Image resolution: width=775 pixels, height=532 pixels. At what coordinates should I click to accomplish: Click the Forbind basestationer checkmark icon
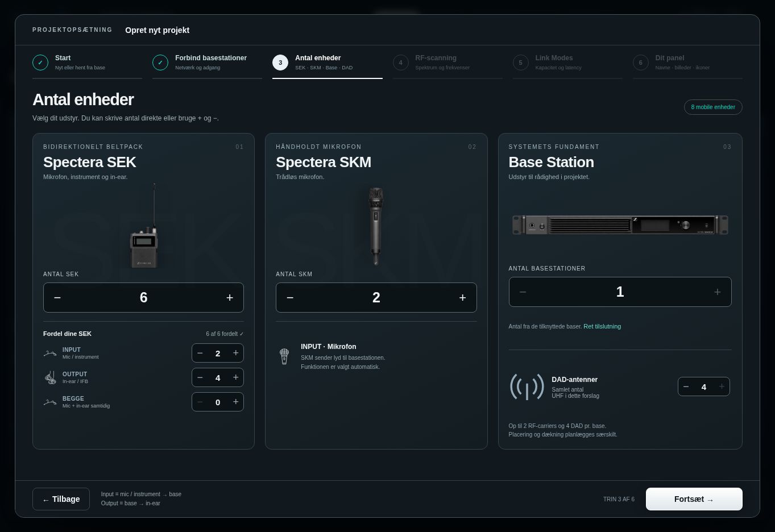(160, 63)
